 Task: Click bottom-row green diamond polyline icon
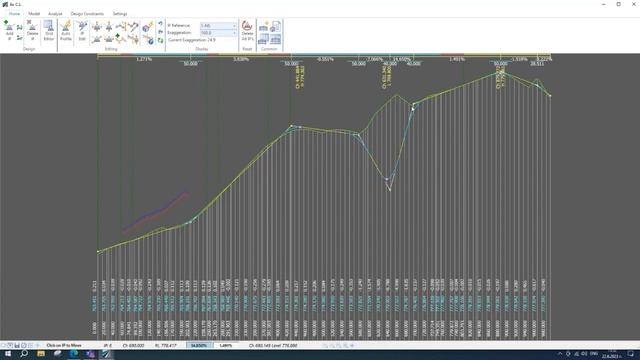tap(121, 39)
